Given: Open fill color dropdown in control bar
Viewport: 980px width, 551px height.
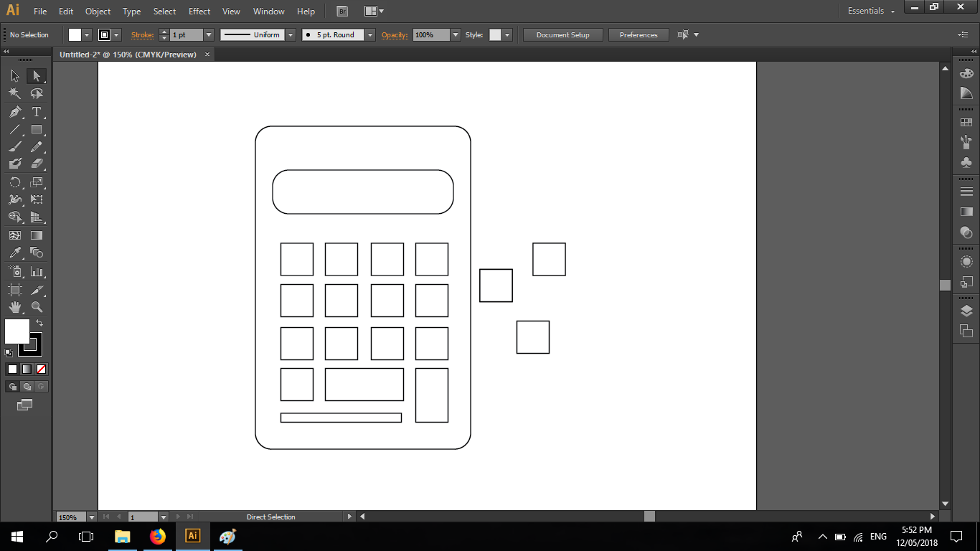Looking at the screenshot, I should tap(88, 34).
